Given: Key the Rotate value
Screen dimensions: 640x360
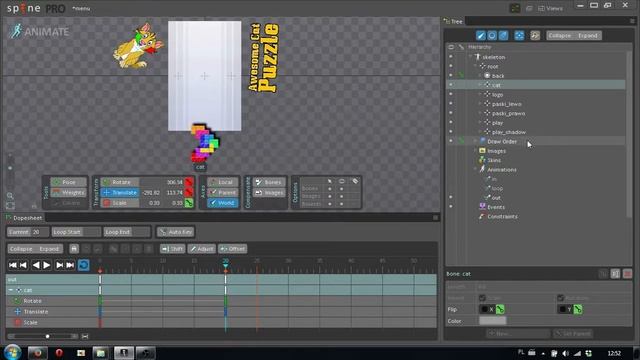Looking at the screenshot, I should 189,182.
